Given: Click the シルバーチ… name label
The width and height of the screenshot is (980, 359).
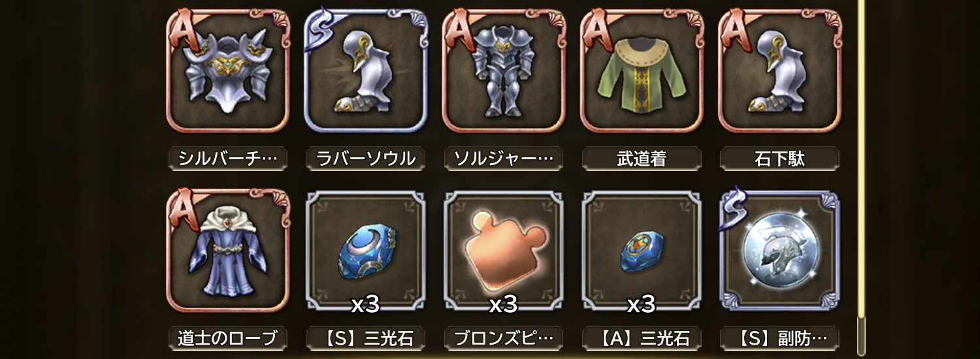Looking at the screenshot, I should (227, 159).
